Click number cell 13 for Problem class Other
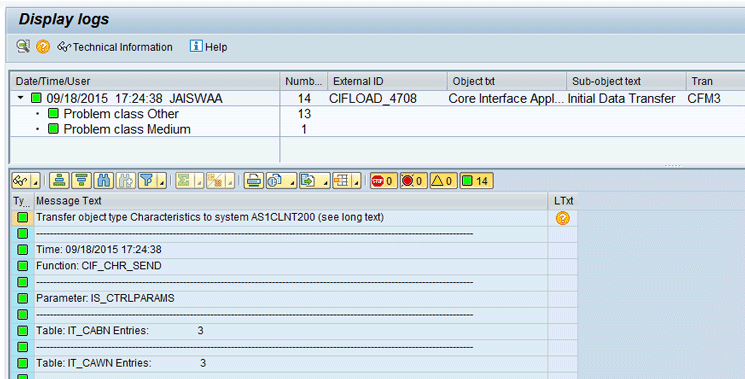The width and height of the screenshot is (745, 379). (304, 114)
